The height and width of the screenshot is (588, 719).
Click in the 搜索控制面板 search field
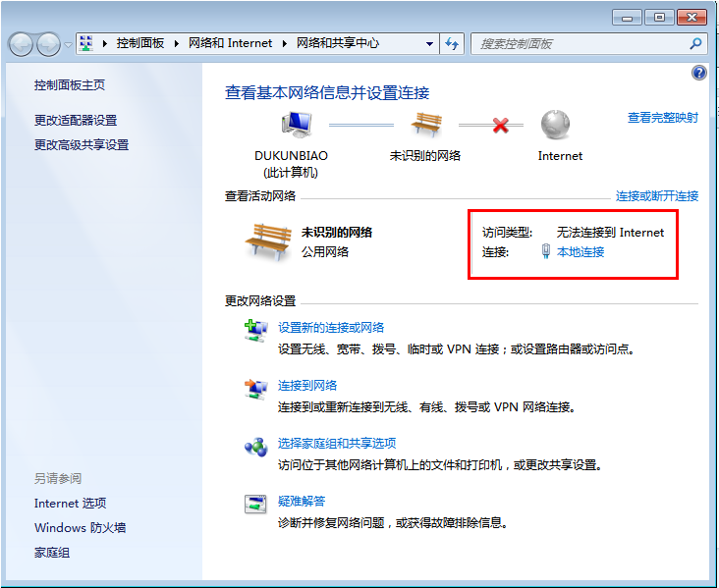[x=580, y=43]
